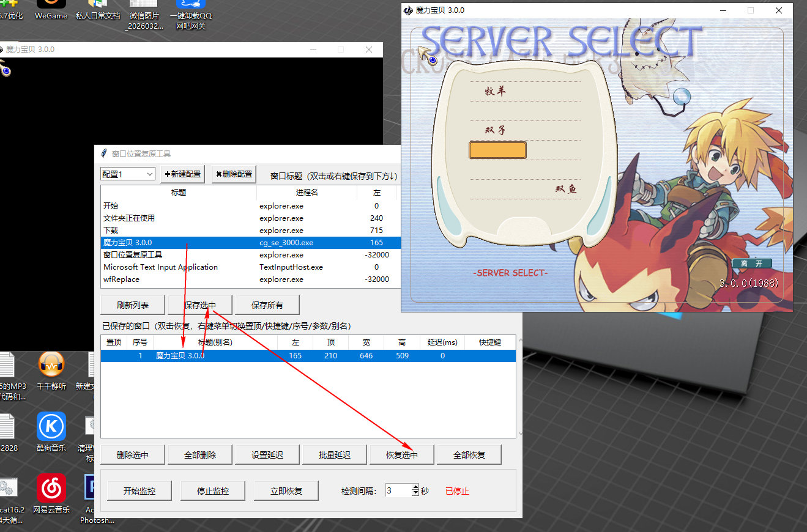Increase detection interval with up arrow
The image size is (807, 532).
click(x=415, y=487)
